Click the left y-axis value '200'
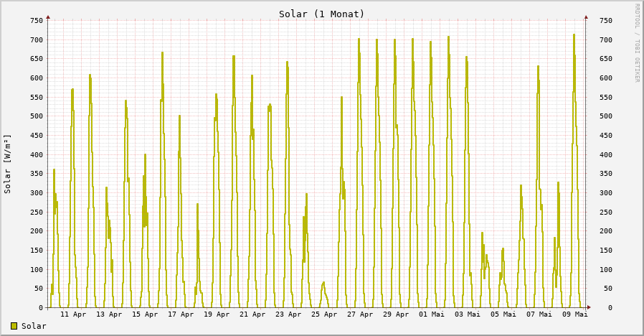This screenshot has height=336, width=644. pos(37,231)
